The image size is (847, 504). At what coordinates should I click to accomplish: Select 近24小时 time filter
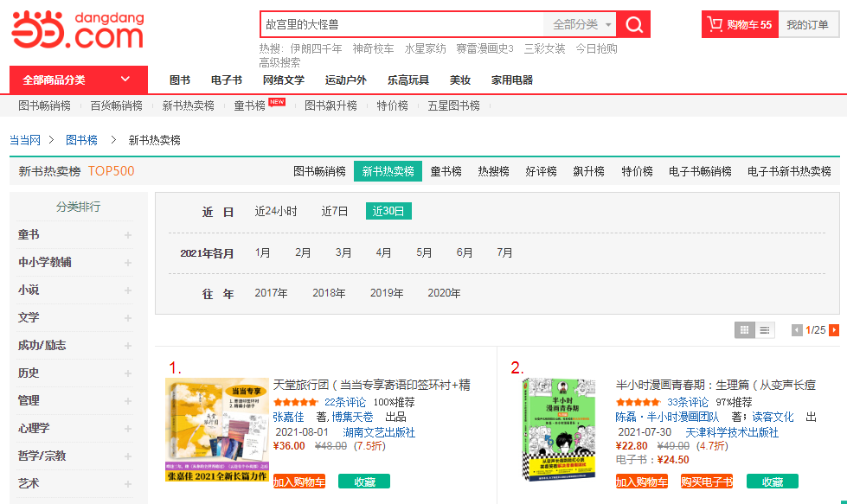(276, 211)
